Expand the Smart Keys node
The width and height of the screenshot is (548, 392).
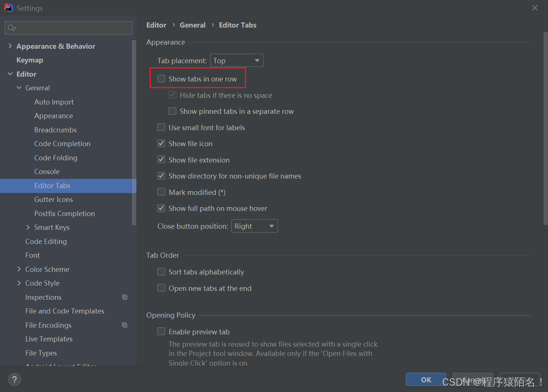[x=28, y=227]
